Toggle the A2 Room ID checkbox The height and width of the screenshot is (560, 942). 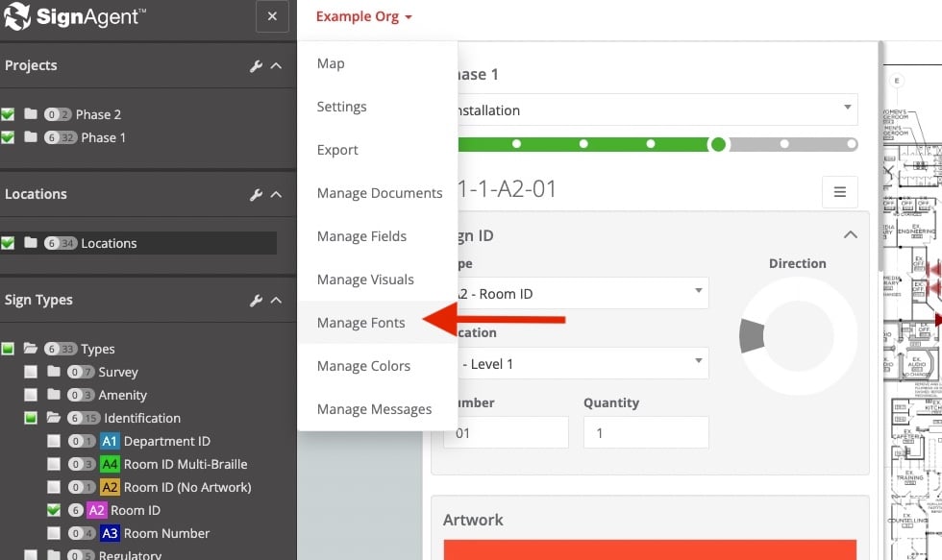coord(55,510)
